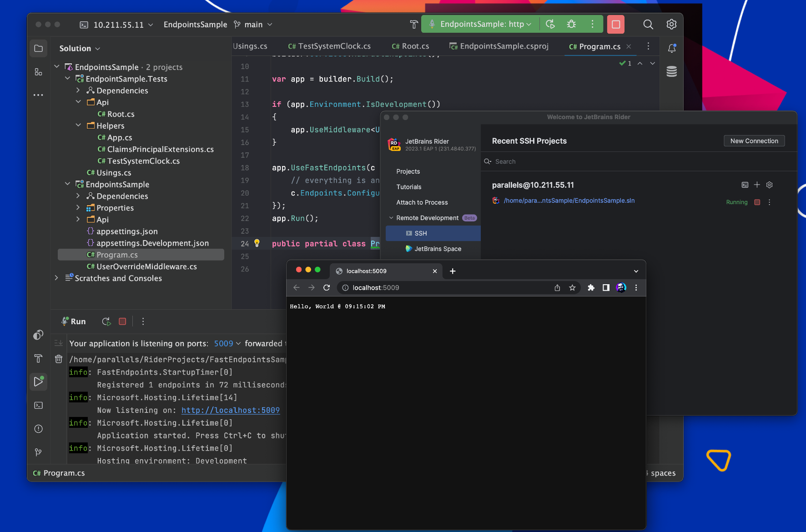Stop the running remote SSH project
Image resolution: width=806 pixels, height=532 pixels.
757,202
